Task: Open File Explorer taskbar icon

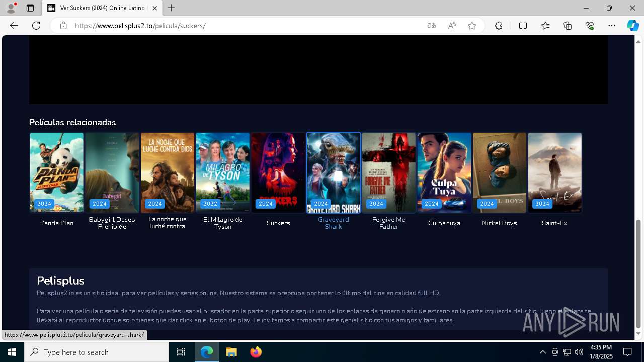Action: (x=231, y=352)
